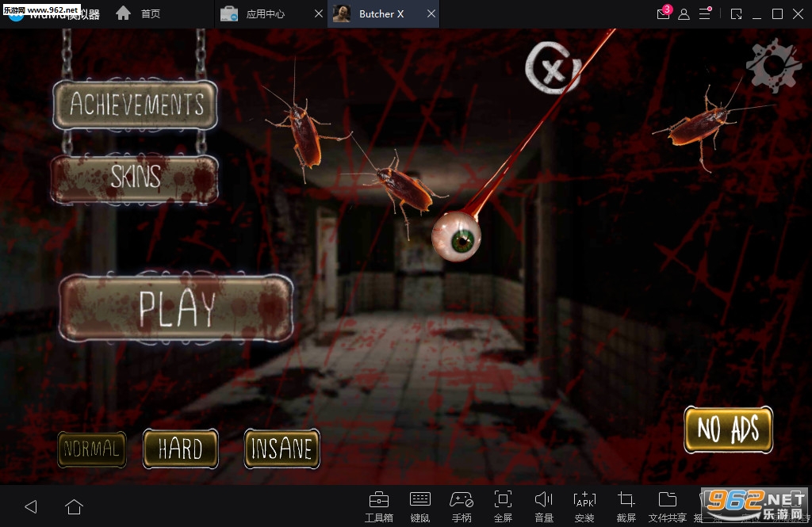Image resolution: width=812 pixels, height=527 pixels.
Task: Click the window resize mode icon
Action: pos(736,14)
